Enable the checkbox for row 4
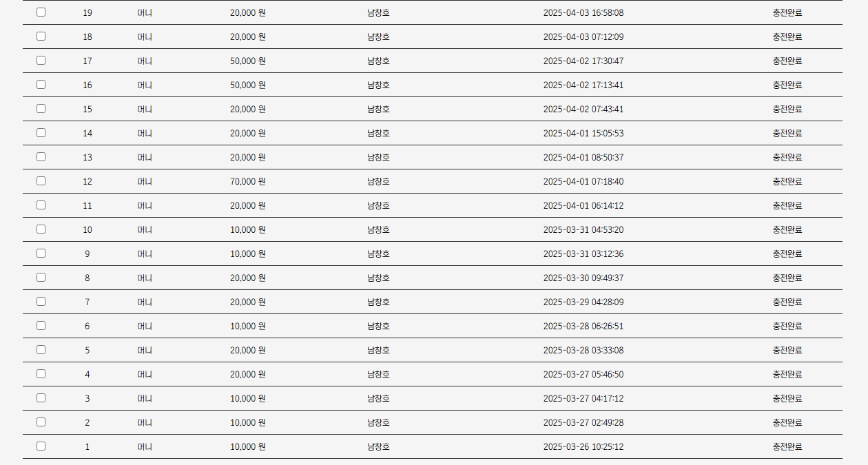The image size is (868, 465). coord(41,374)
